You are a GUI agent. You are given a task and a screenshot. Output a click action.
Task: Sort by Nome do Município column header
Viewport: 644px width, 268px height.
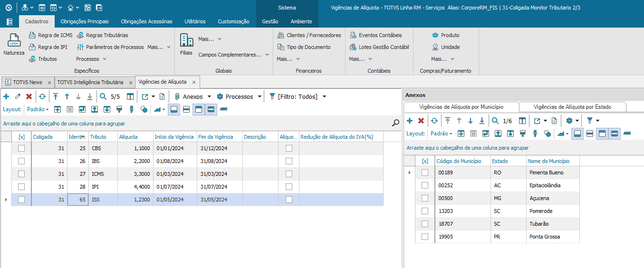[552, 161]
